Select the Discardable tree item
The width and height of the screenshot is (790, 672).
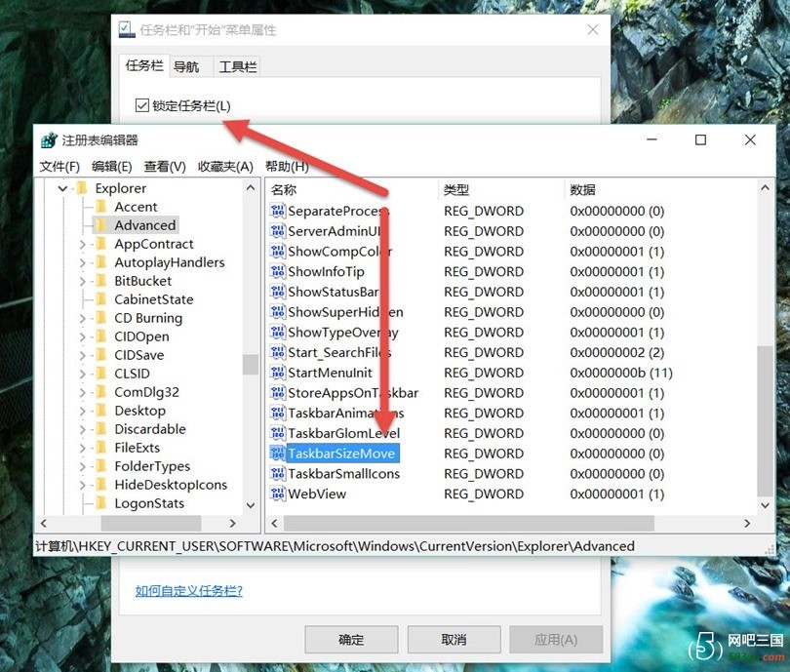[x=150, y=429]
